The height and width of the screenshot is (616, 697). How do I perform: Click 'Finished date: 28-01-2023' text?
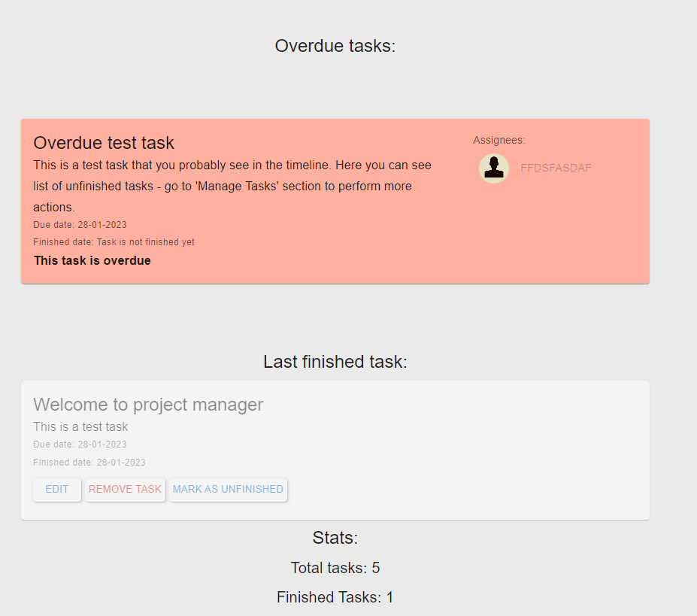click(89, 463)
